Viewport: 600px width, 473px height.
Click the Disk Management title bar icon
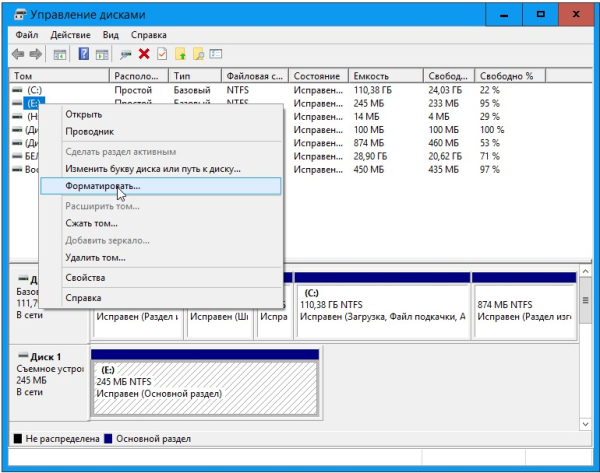[20, 15]
